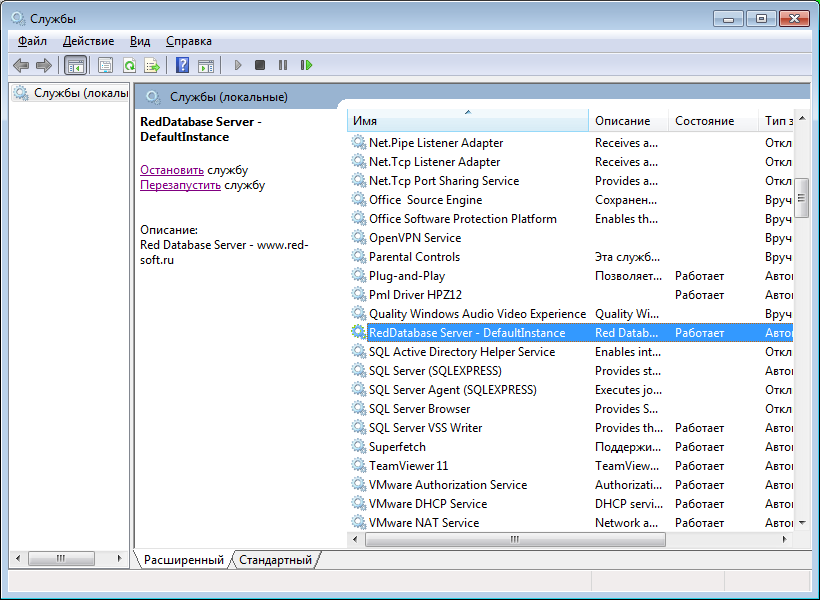The width and height of the screenshot is (820, 600).
Task: Click the Export list toolbar icon
Action: pos(152,65)
